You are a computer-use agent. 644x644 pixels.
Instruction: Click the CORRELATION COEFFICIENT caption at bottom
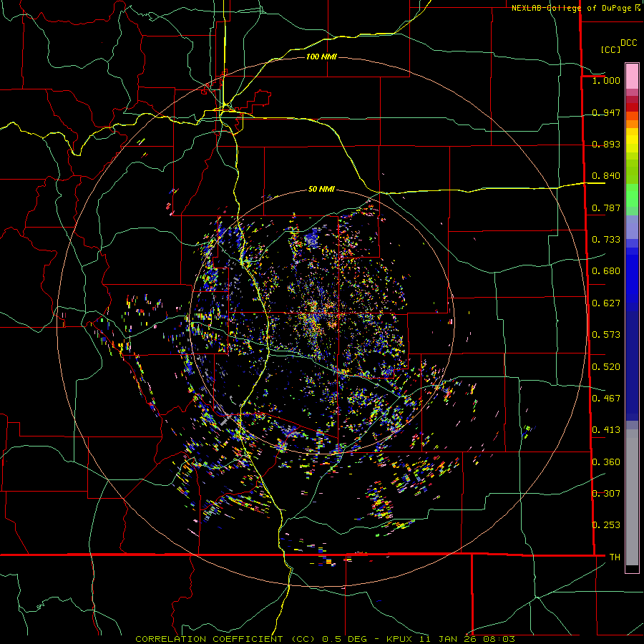pos(209,639)
